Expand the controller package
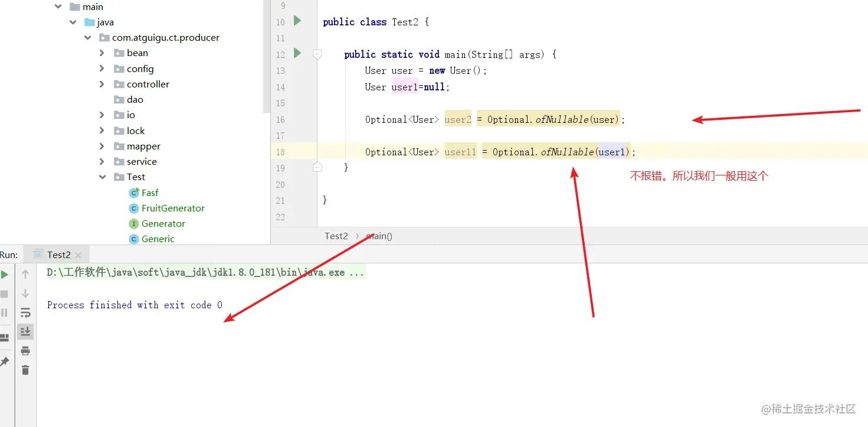The width and height of the screenshot is (868, 427). 102,84
